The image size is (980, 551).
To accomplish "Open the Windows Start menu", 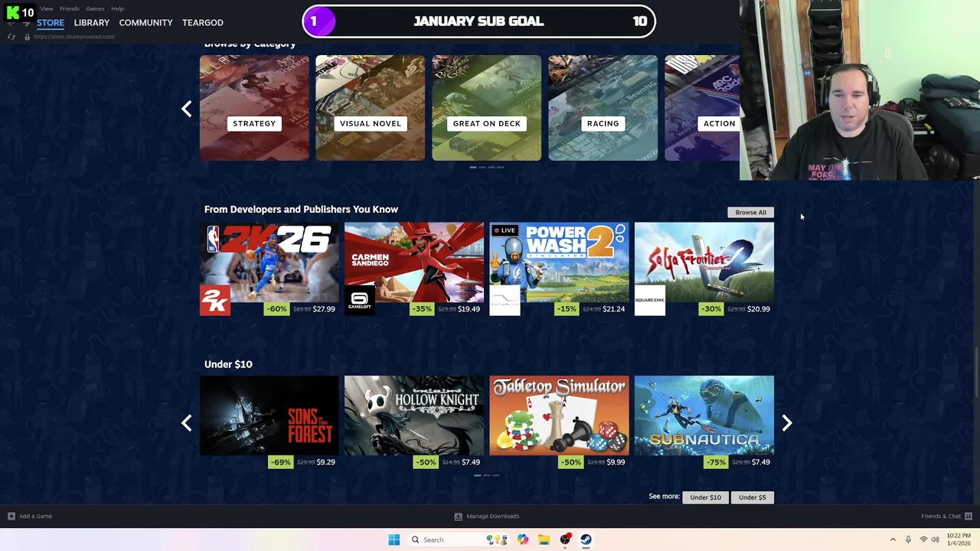I will coord(394,540).
